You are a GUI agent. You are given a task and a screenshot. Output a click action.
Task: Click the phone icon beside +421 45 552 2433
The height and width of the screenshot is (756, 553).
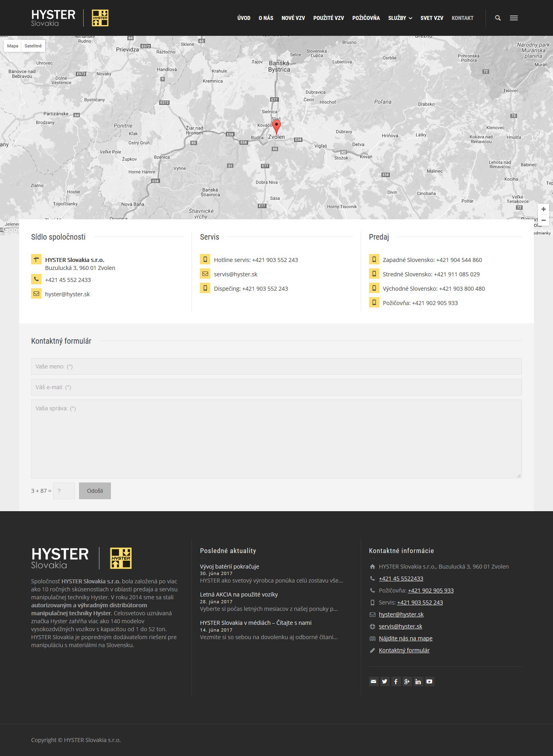coord(36,279)
